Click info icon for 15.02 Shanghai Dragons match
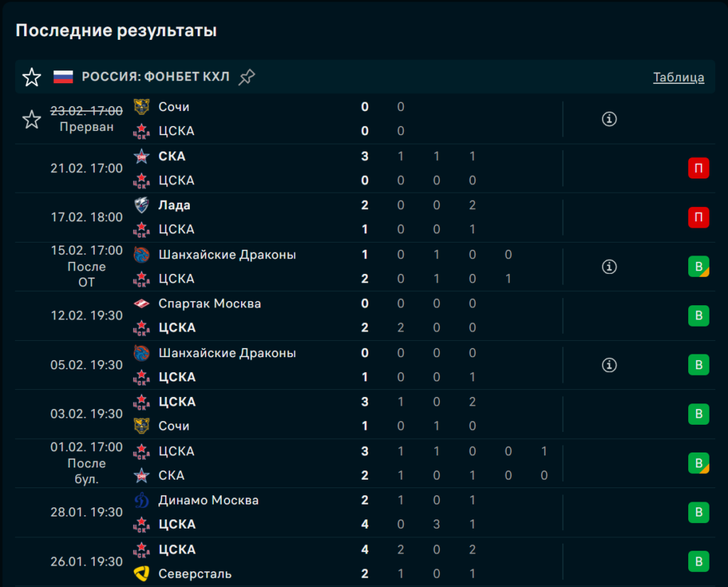Viewport: 728px width, 587px height. click(609, 267)
